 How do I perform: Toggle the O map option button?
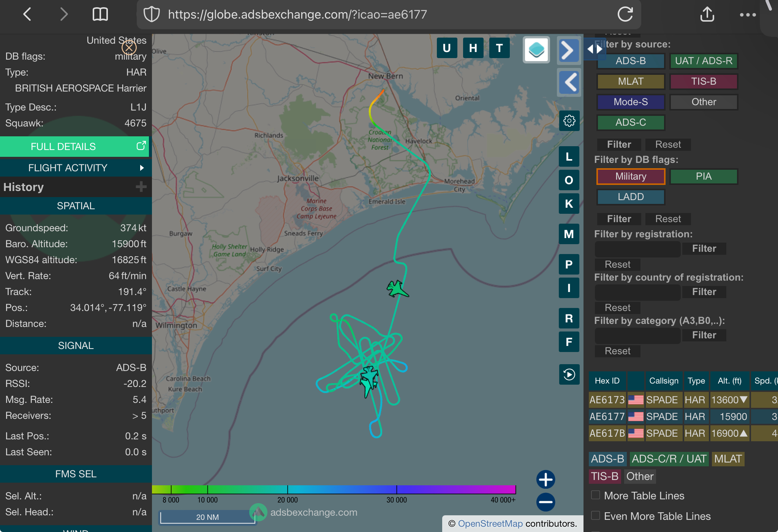coord(569,180)
